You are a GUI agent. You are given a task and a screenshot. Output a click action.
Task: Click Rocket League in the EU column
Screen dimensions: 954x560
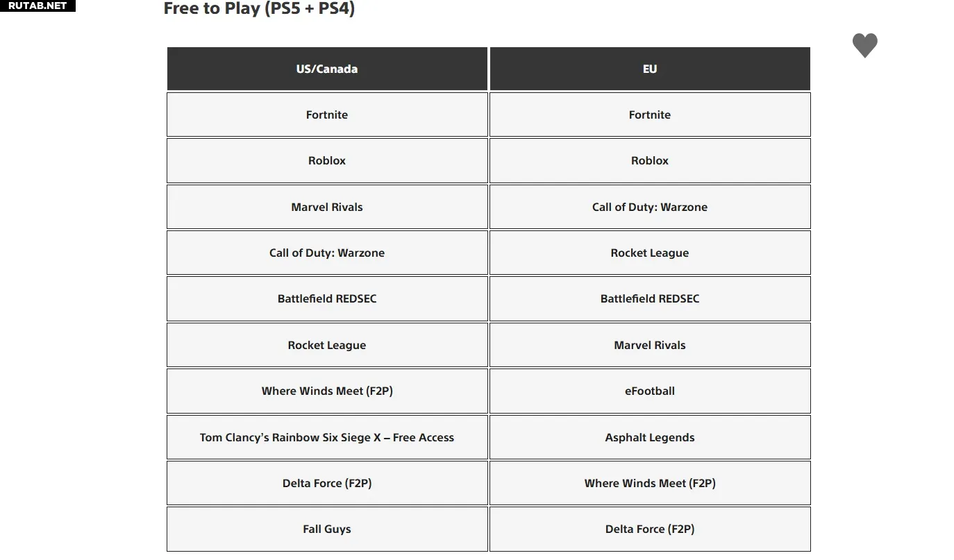click(650, 253)
